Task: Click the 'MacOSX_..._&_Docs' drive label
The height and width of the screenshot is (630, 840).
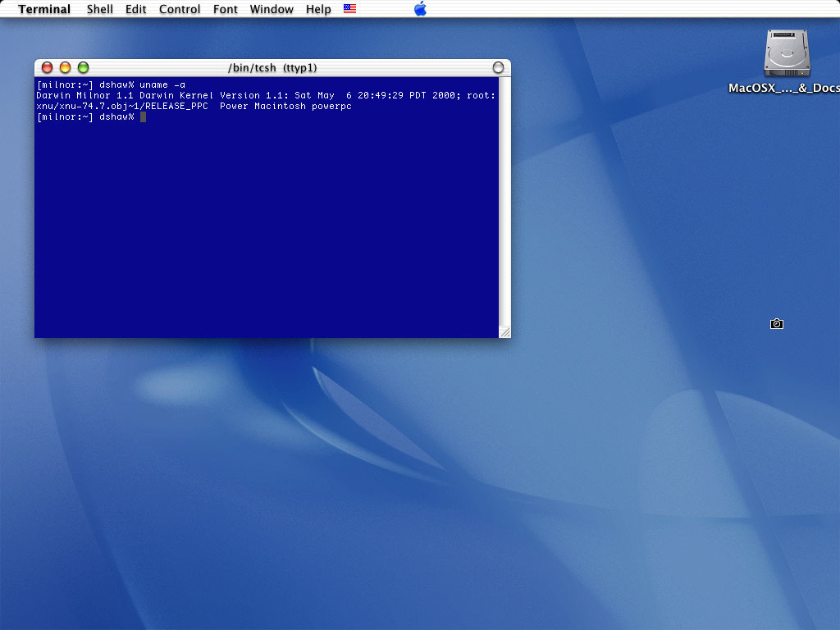Action: (x=784, y=89)
